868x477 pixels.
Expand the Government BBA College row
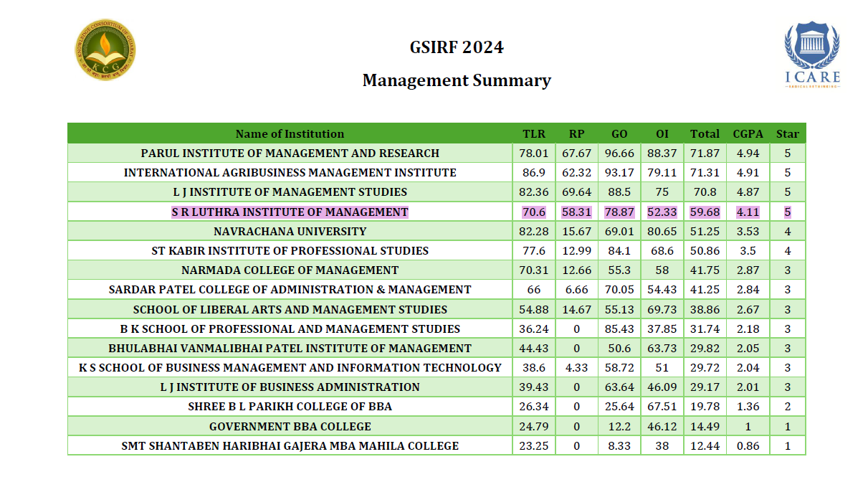click(x=290, y=425)
